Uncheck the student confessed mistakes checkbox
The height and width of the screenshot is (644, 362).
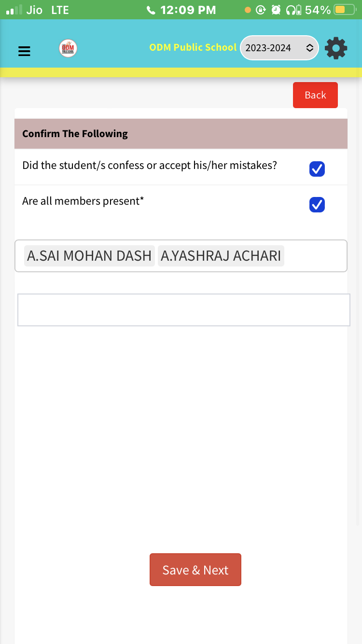click(x=317, y=169)
